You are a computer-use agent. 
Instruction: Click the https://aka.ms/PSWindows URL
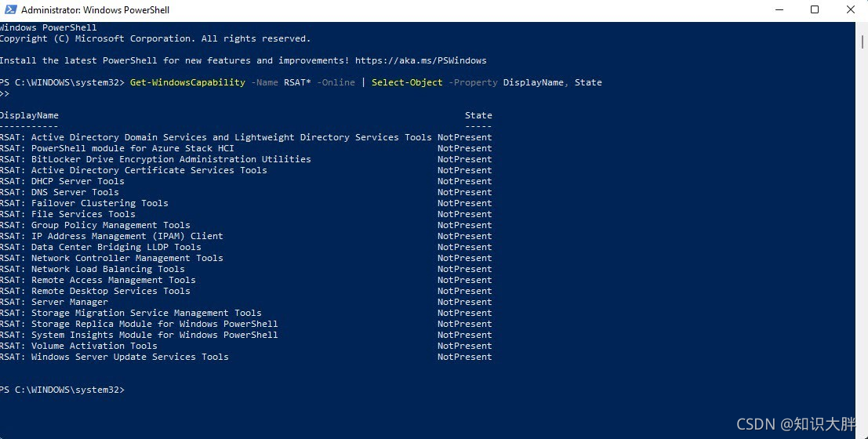click(x=421, y=60)
